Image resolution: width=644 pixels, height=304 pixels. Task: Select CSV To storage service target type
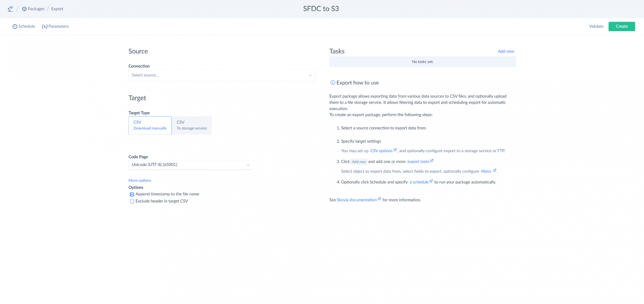pos(191,125)
